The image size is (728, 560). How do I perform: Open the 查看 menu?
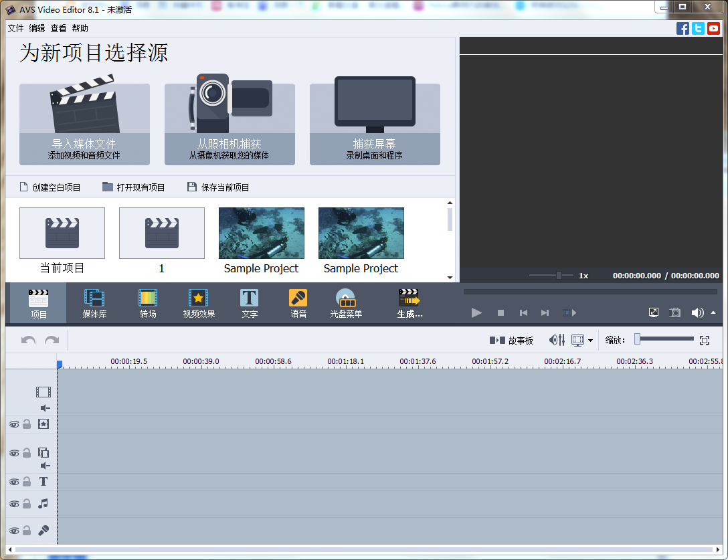tap(58, 28)
